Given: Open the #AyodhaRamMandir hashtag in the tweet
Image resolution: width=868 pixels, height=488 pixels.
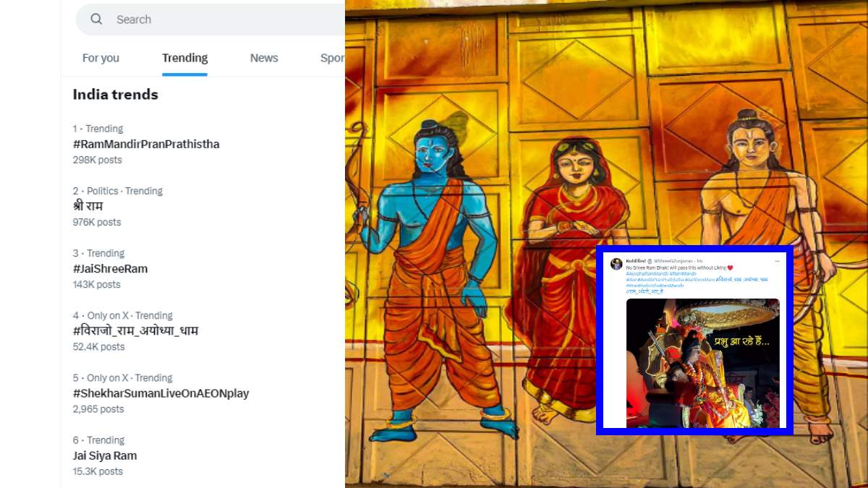Looking at the screenshot, I should click(x=647, y=274).
